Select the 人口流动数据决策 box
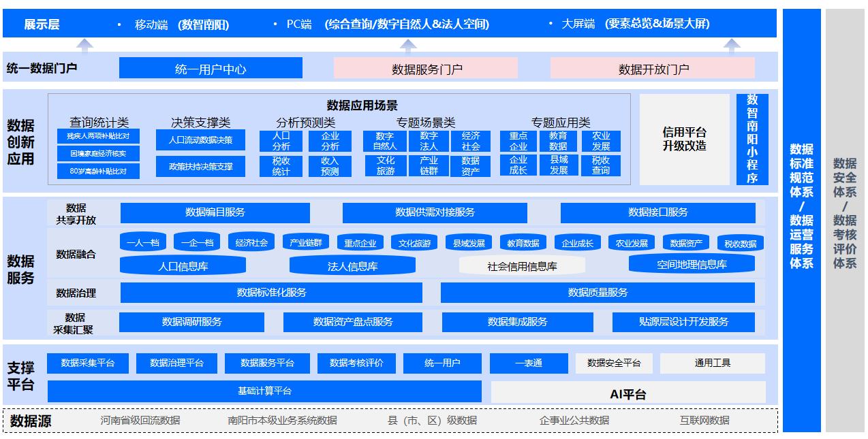 [200, 140]
